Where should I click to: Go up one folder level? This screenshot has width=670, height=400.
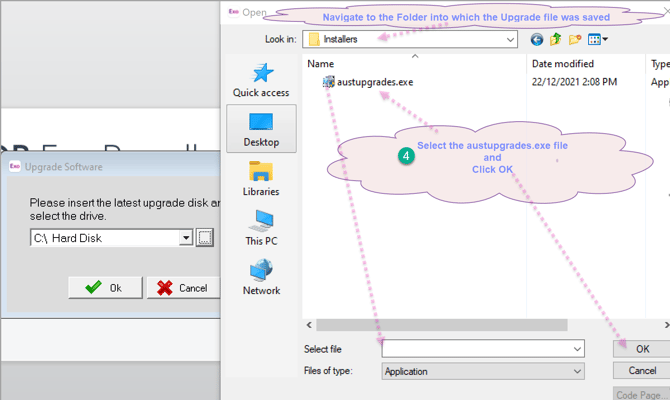point(555,39)
